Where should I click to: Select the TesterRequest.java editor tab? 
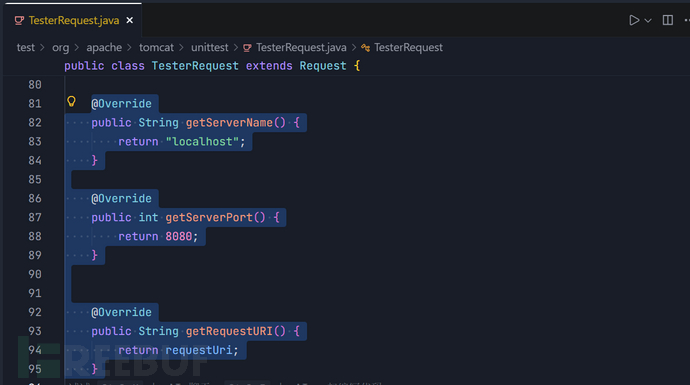(x=73, y=20)
